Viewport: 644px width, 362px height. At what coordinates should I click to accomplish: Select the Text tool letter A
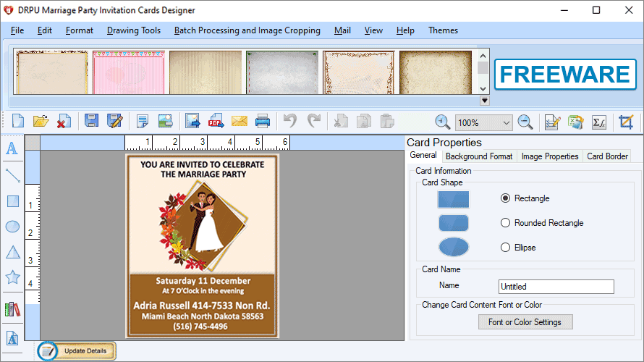pyautogui.click(x=12, y=148)
